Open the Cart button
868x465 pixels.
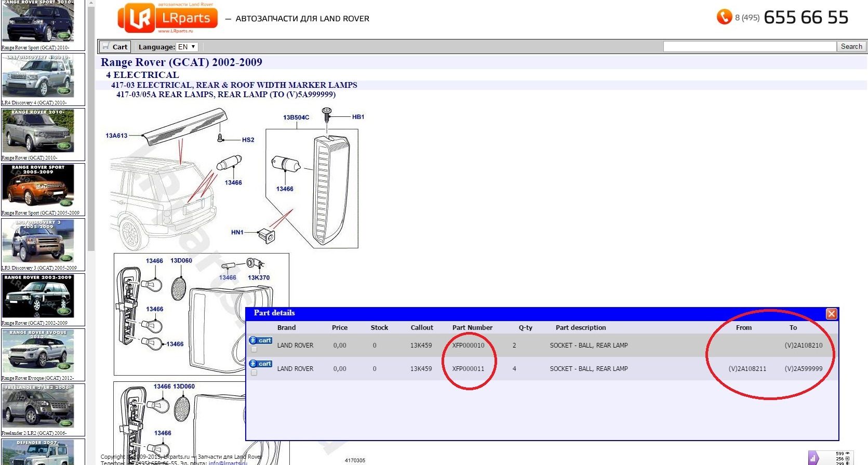[x=115, y=47]
